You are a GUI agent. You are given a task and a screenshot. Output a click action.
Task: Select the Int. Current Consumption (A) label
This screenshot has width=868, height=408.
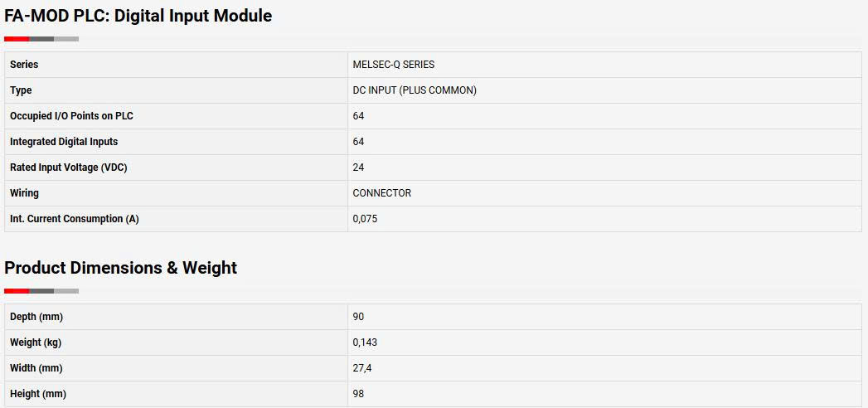coord(74,219)
